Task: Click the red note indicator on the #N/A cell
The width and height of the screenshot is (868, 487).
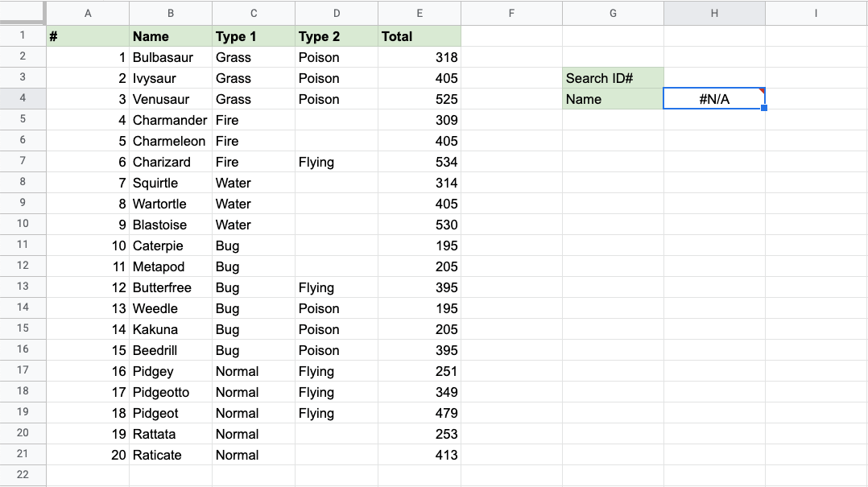Action: coord(762,91)
